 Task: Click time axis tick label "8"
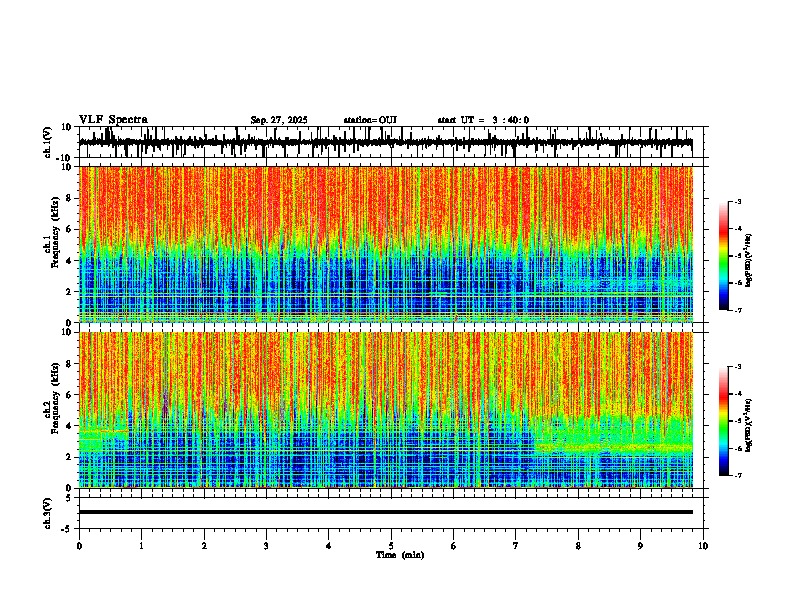click(578, 546)
